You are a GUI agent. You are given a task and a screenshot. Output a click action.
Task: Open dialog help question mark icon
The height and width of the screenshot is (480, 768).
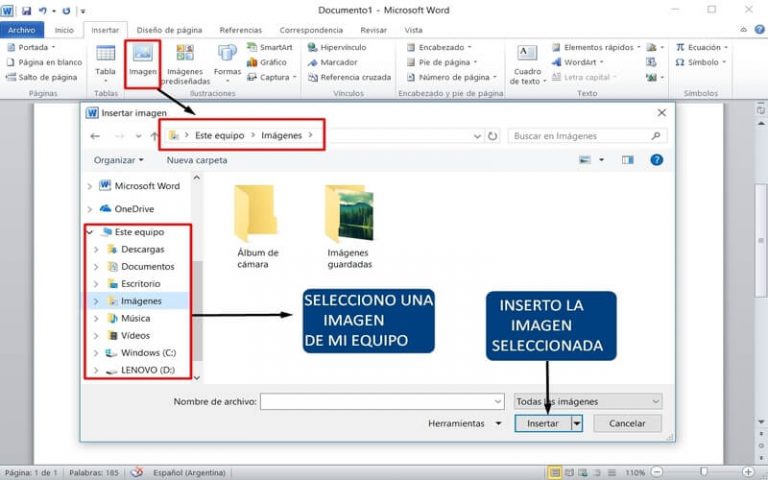pos(657,160)
